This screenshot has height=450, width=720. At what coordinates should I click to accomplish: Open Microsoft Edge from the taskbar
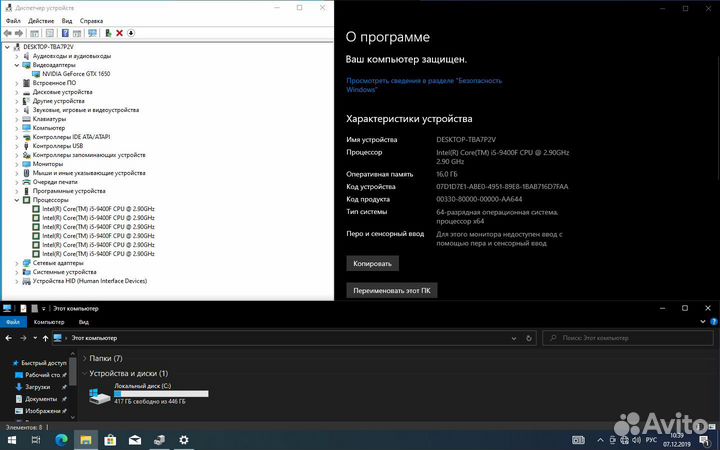pos(61,440)
